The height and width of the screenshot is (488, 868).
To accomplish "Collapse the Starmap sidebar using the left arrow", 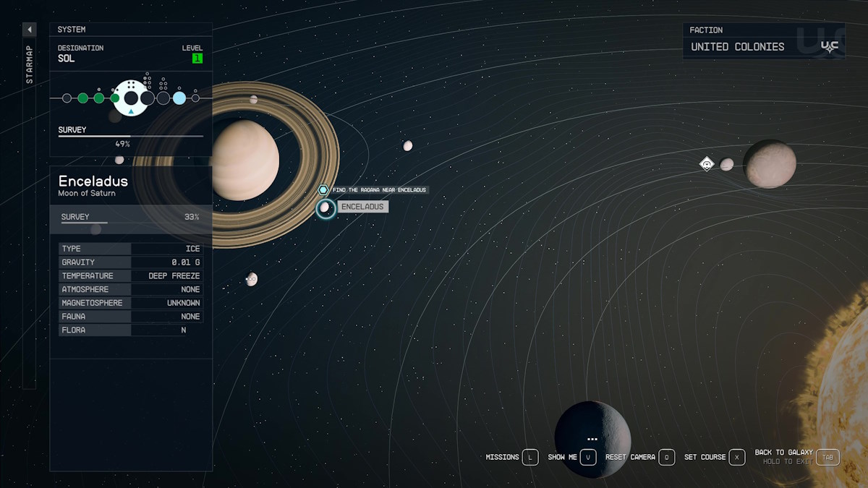I will tap(29, 30).
